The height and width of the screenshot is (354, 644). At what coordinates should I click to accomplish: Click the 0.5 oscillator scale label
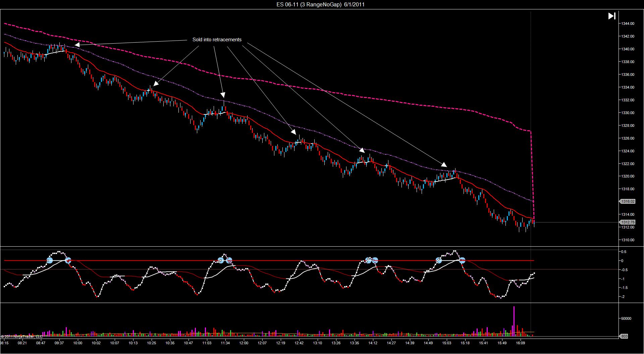click(x=624, y=252)
